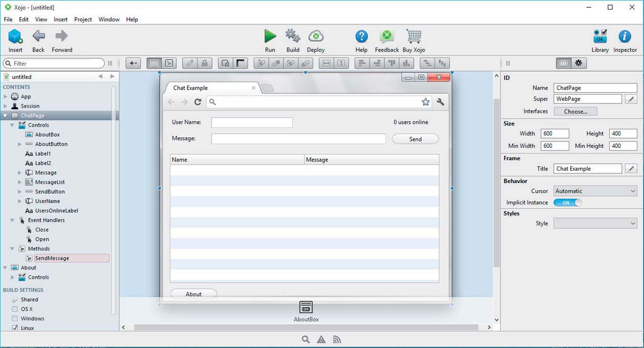Screen dimensions: 644x348
Task: Select the Open event handler
Action: coord(42,239)
